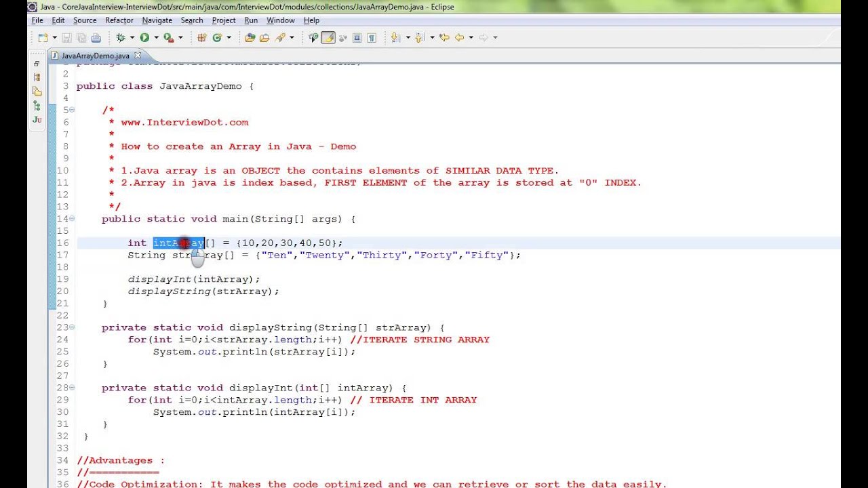Image resolution: width=868 pixels, height=488 pixels.
Task: Expand the Next Annotation dropdown arrow
Action: (x=408, y=38)
